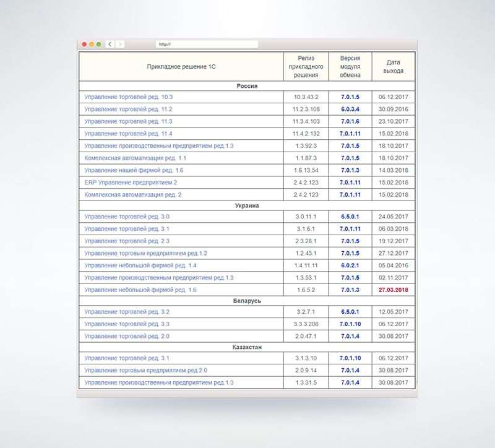
Task: Open link Управление торговлей ред. 11.4
Action: (128, 134)
